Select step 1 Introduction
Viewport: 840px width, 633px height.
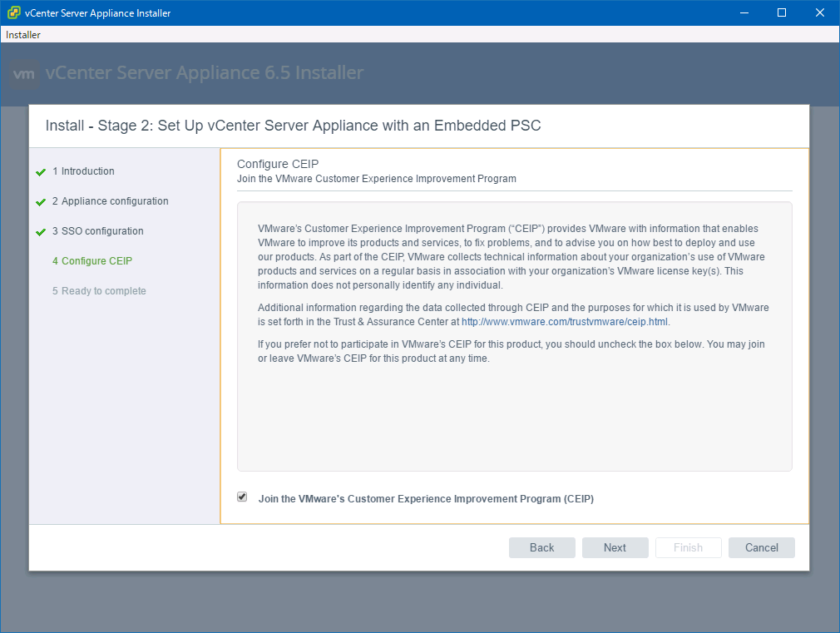click(83, 171)
